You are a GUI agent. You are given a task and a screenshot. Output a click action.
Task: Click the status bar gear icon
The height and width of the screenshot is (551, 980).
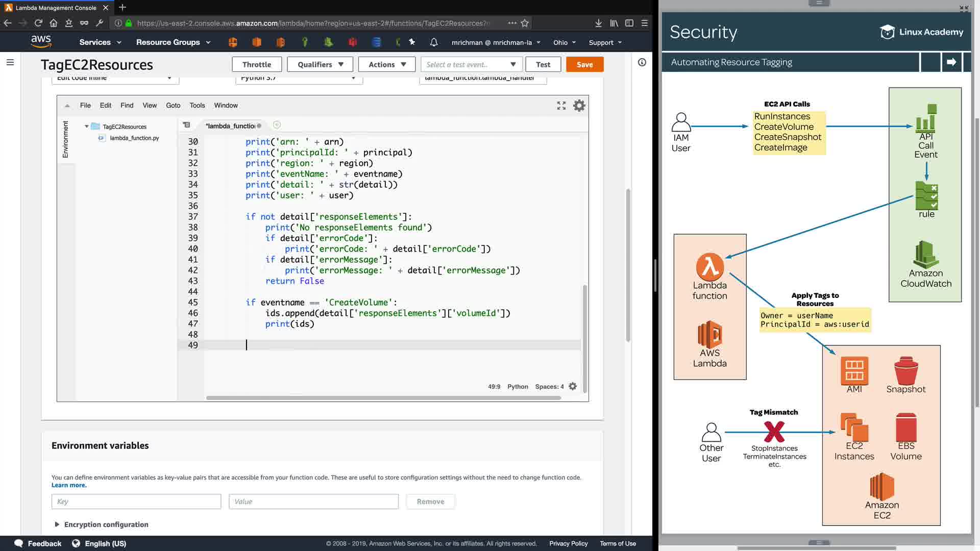[x=573, y=387]
